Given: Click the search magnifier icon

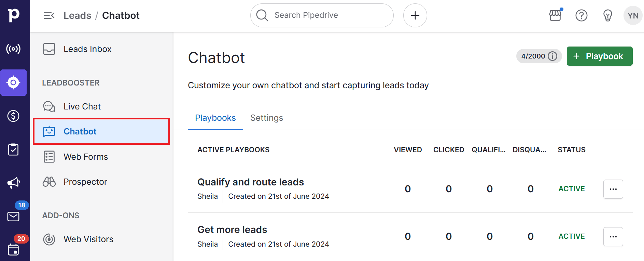Looking at the screenshot, I should [x=262, y=15].
